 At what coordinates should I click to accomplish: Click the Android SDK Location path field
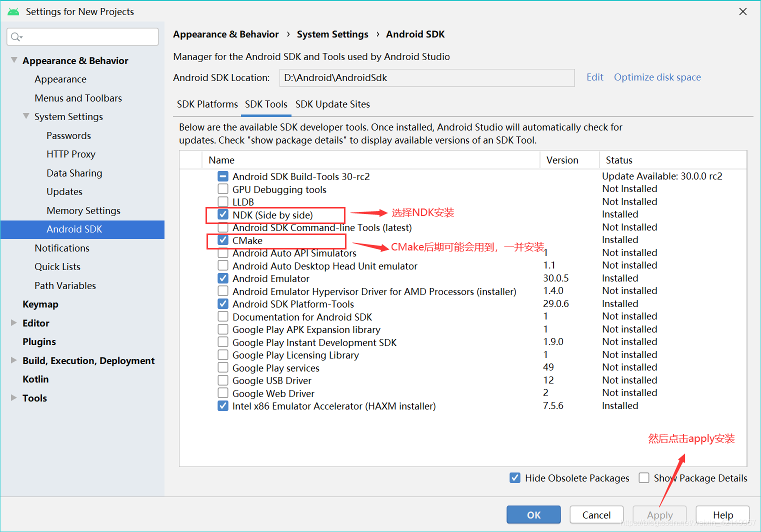click(x=426, y=77)
